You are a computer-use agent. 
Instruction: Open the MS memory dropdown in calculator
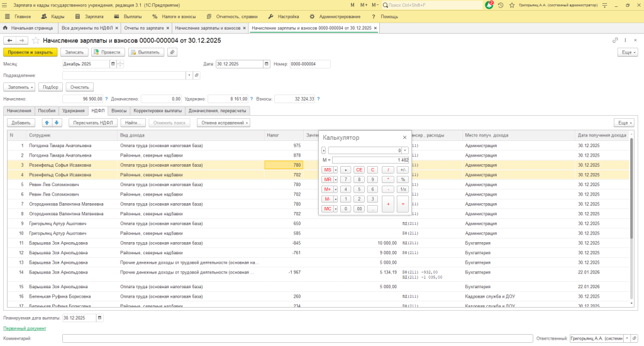(336, 170)
